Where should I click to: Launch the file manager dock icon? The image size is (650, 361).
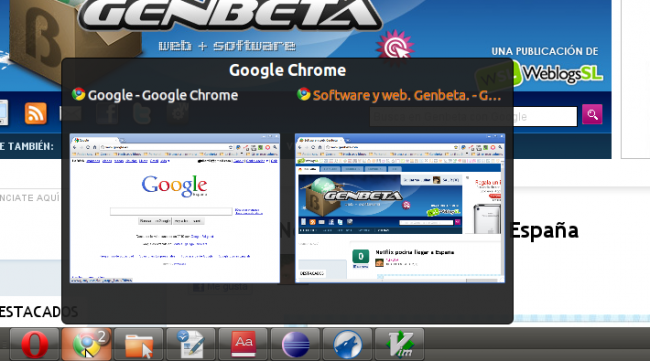click(x=139, y=344)
